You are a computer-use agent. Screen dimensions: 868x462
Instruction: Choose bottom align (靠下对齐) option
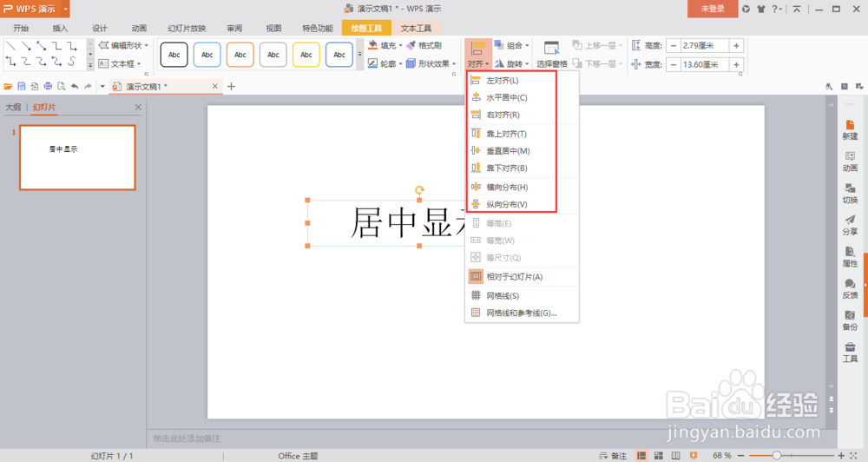(x=522, y=168)
